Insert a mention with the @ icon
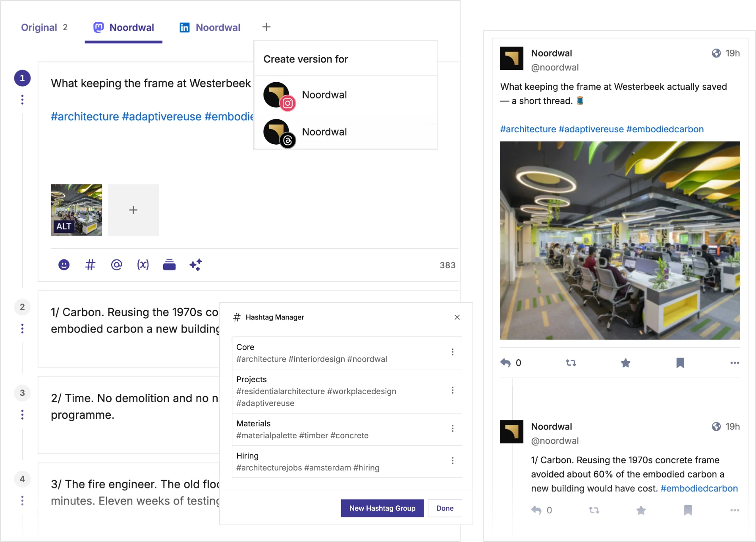This screenshot has width=756, height=542. (116, 265)
